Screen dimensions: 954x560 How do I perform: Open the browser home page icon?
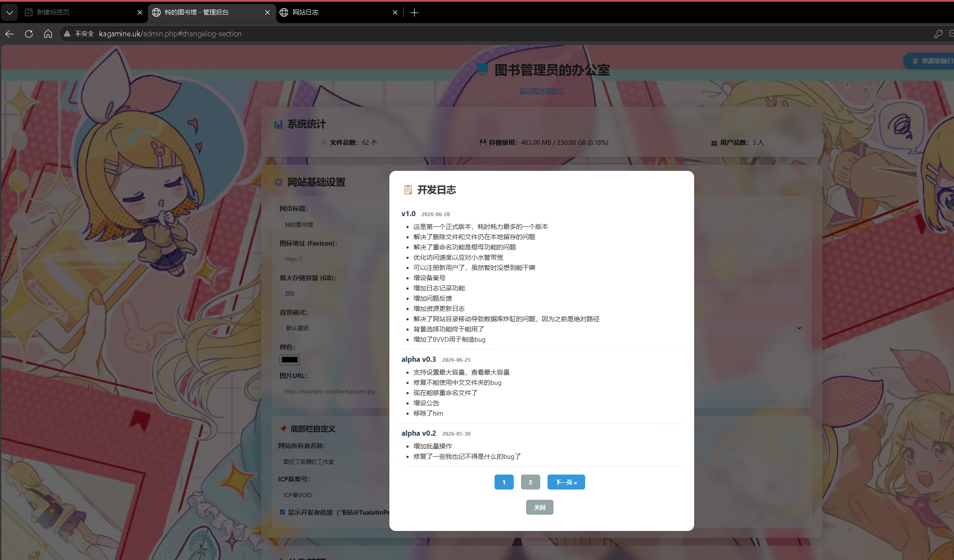[48, 34]
